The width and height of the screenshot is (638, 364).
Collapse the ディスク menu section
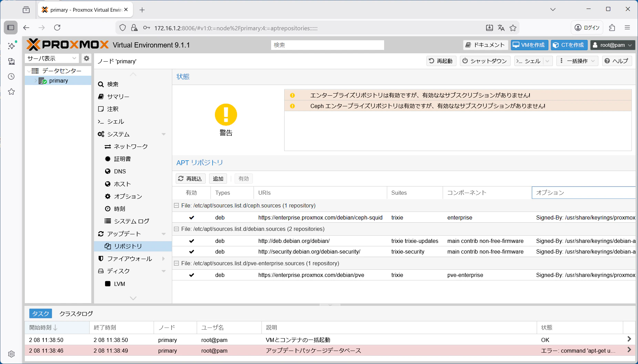coord(164,271)
